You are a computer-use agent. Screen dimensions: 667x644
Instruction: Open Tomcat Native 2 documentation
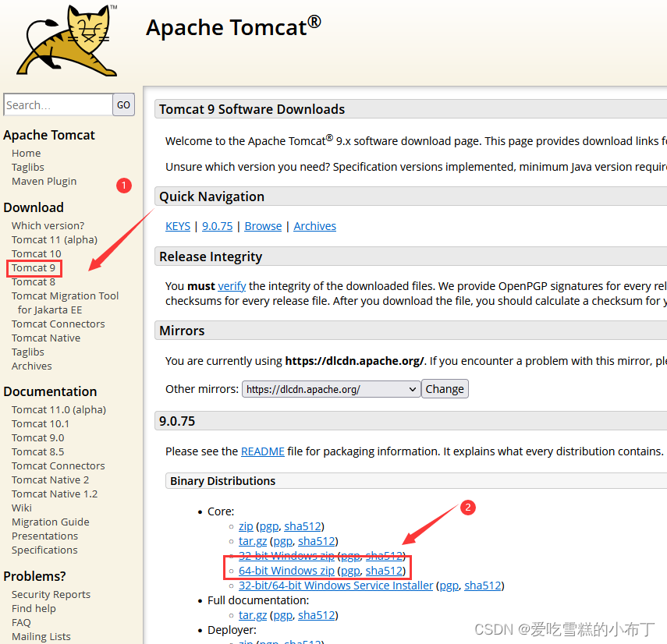[x=50, y=479]
